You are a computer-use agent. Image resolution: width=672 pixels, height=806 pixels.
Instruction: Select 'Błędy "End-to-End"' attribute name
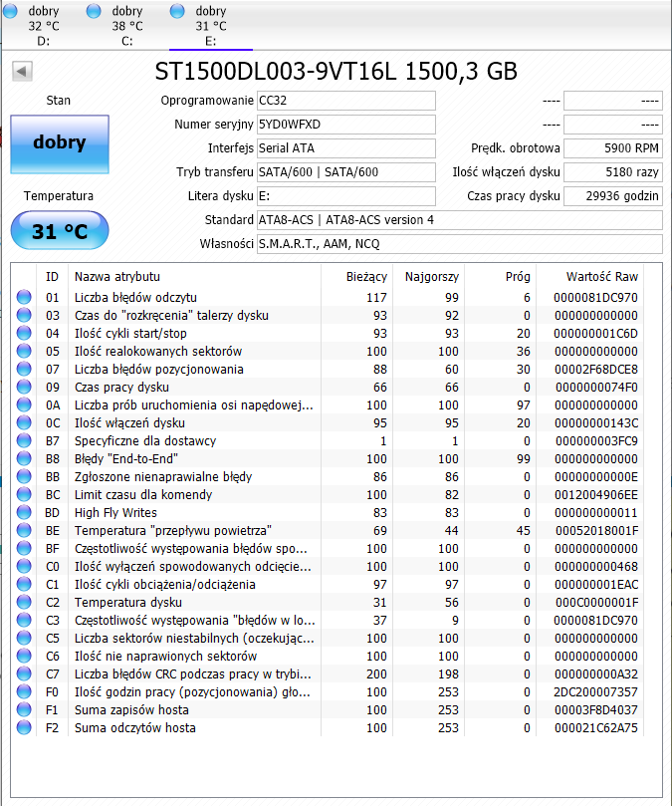pyautogui.click(x=126, y=459)
